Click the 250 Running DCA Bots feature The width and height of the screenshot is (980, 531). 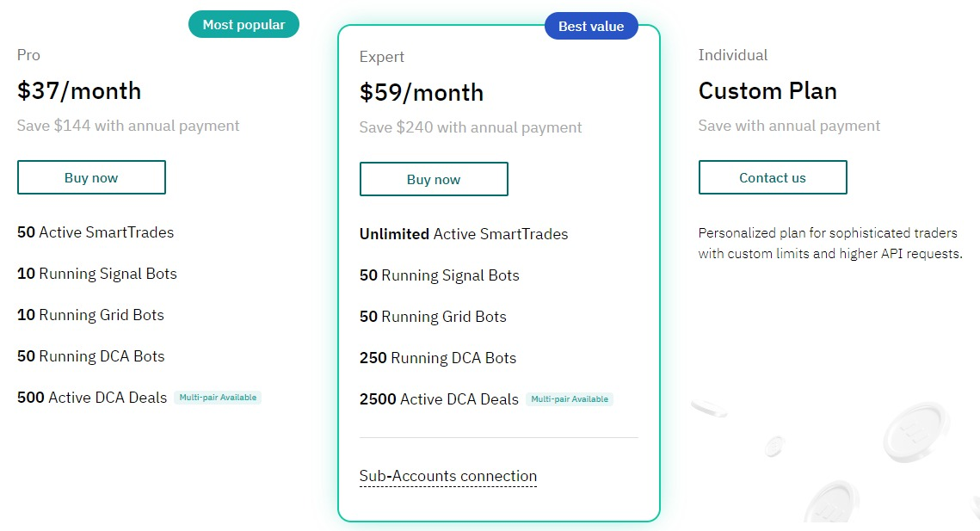tap(438, 358)
